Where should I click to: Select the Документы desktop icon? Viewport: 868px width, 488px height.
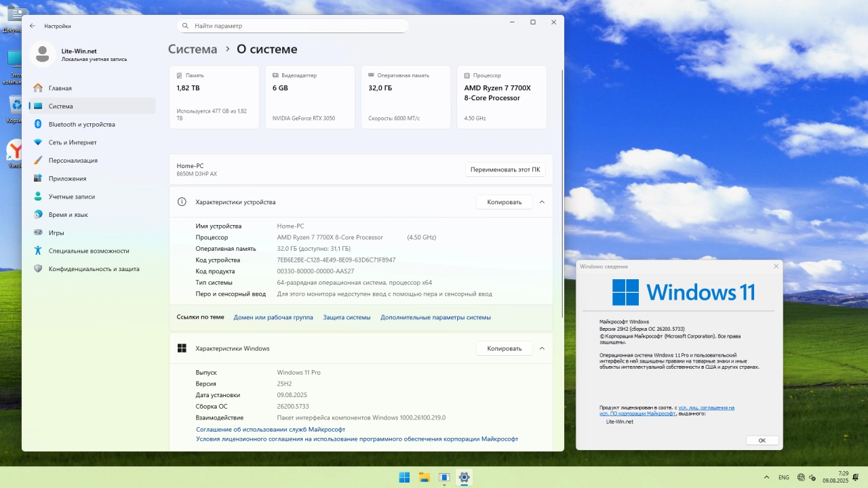(x=13, y=20)
